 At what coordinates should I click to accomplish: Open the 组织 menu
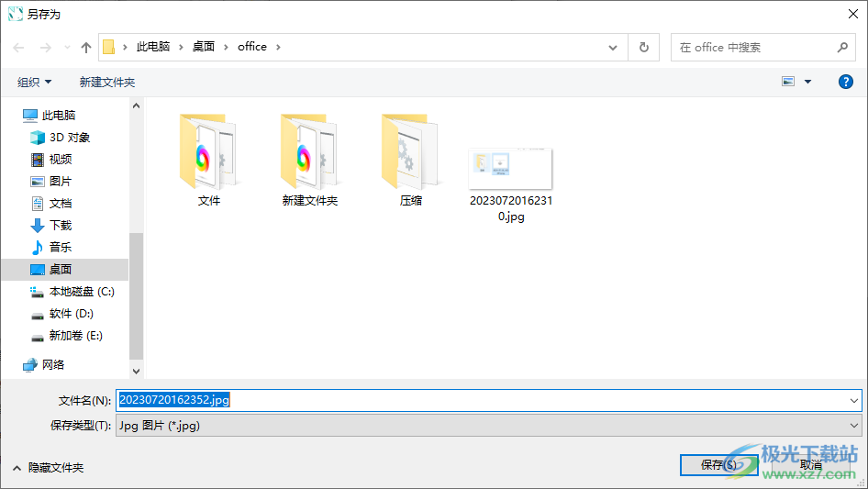click(x=35, y=82)
